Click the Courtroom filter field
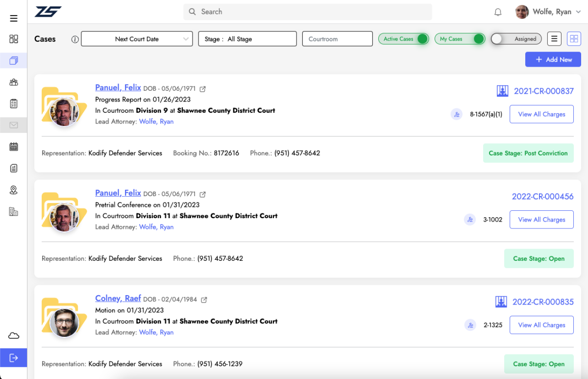588x379 pixels. coord(337,39)
